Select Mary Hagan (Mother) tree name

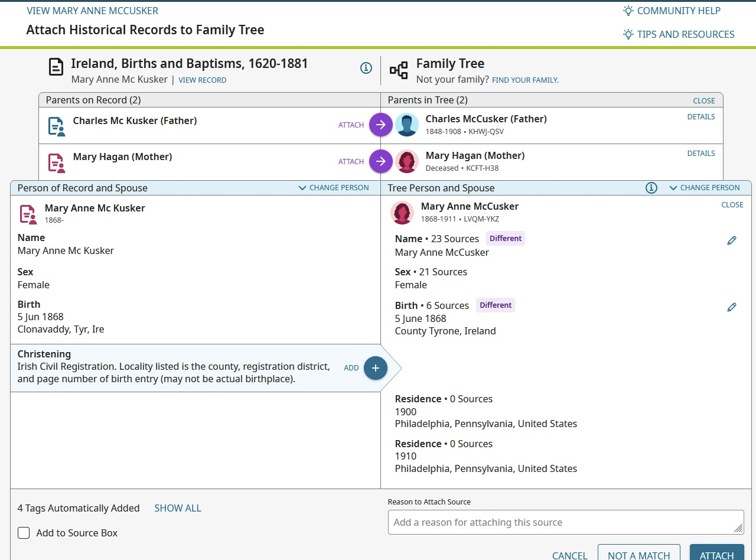[x=475, y=155]
